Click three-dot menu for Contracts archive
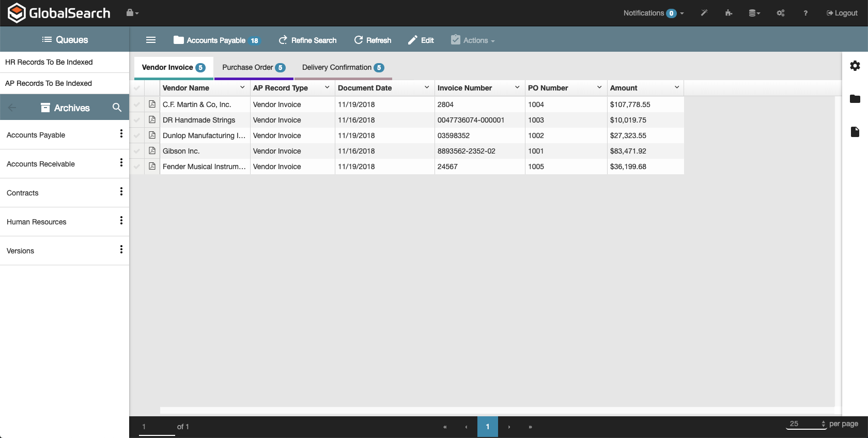The width and height of the screenshot is (868, 438). click(x=121, y=192)
